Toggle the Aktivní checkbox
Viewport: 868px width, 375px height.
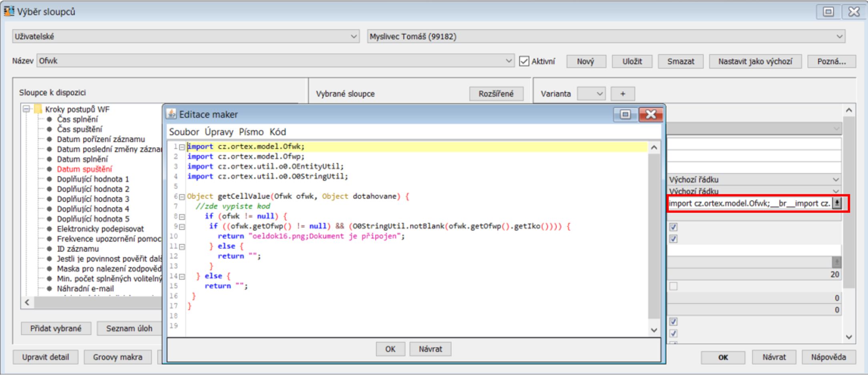[524, 61]
